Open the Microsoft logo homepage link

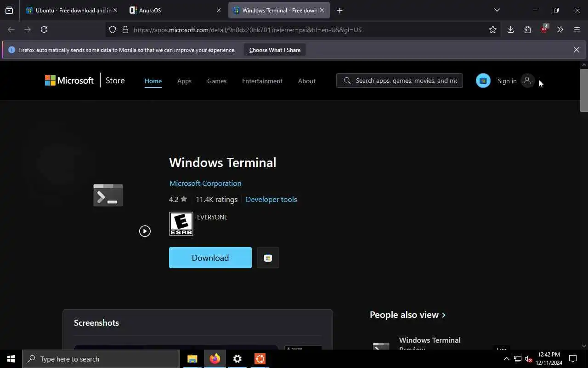69,80
